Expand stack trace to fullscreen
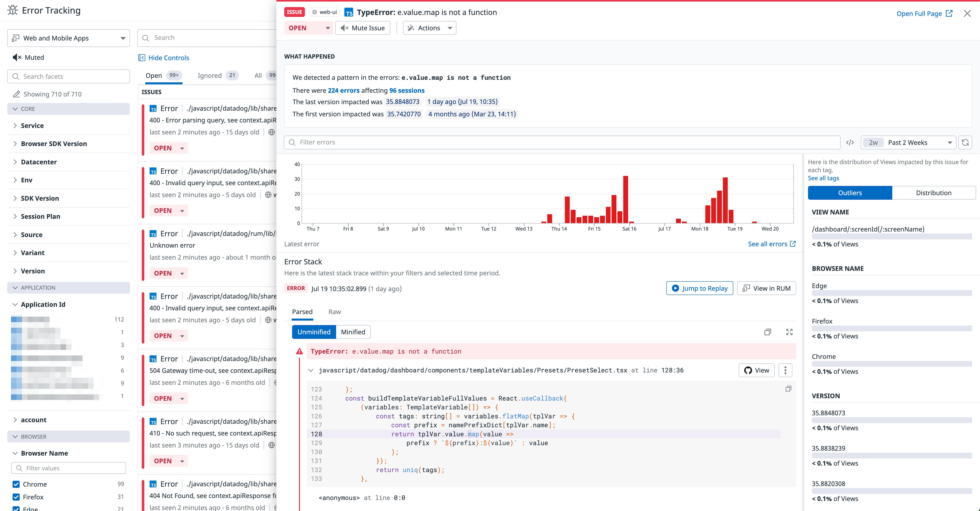The width and height of the screenshot is (980, 511). coord(789,332)
